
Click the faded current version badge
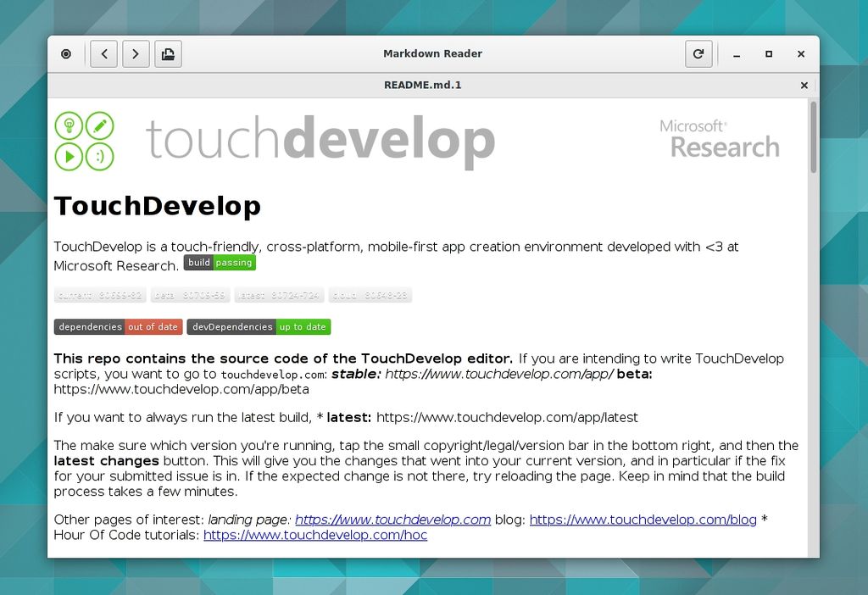coord(100,295)
